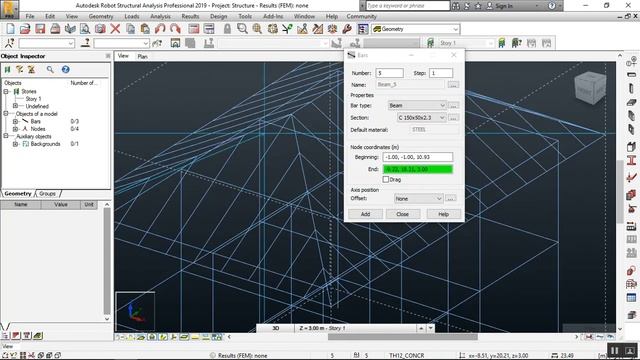Undo the last action
Image resolution: width=640 pixels, height=360 pixels.
160,29
